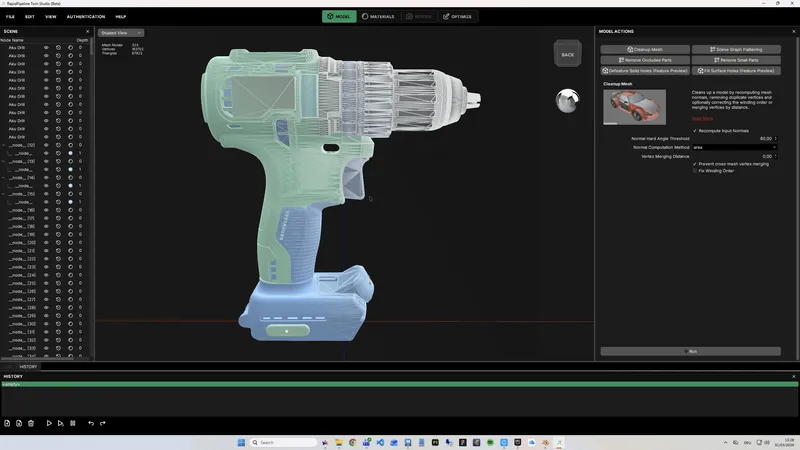Open Normal Computation Method dropdown
Viewport: 800px width, 450px height.
(x=733, y=147)
